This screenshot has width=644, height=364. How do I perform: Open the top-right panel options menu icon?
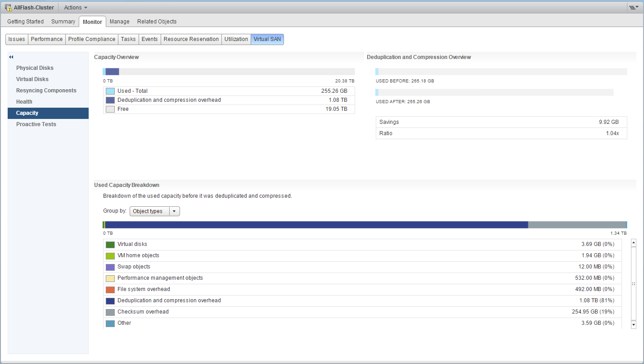tap(634, 8)
